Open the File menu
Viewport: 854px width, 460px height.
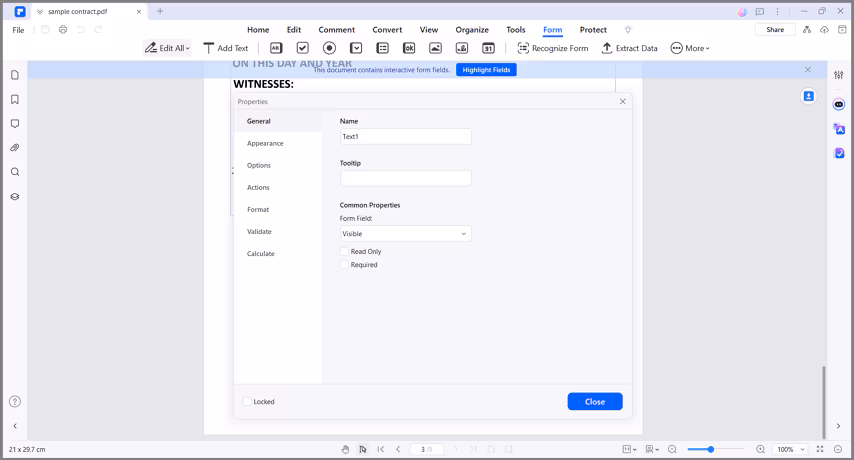[19, 30]
